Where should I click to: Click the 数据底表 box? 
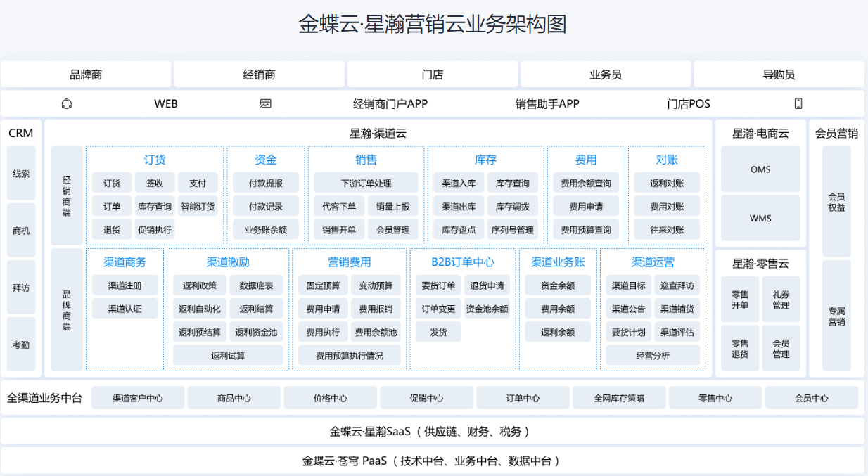(257, 285)
